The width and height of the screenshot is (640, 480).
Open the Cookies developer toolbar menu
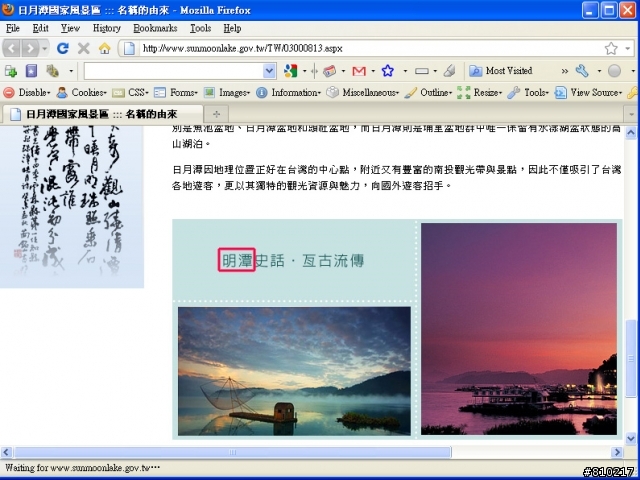coord(81,93)
